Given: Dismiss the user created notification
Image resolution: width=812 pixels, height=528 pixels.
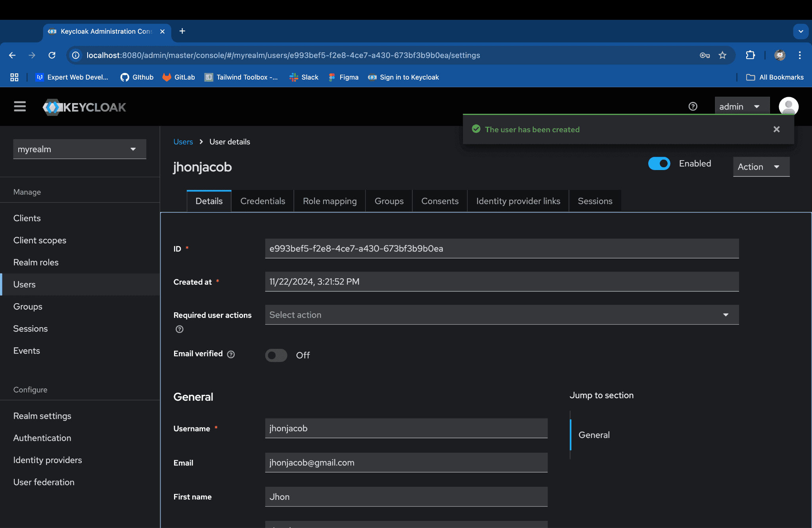Looking at the screenshot, I should point(776,129).
